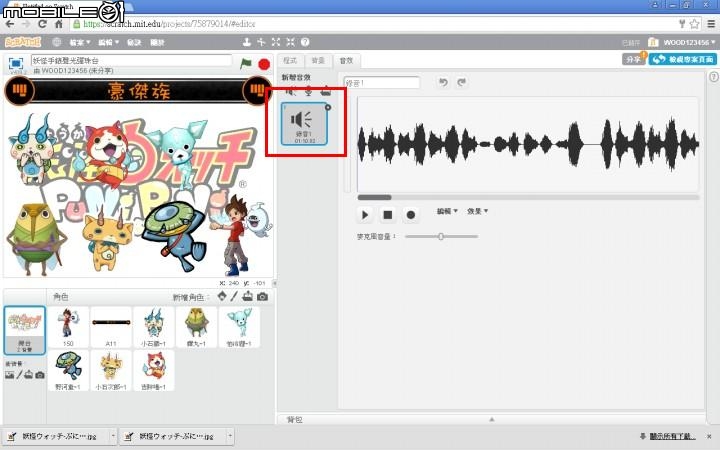Image resolution: width=720 pixels, height=450 pixels.
Task: Click the 分享 share button
Action: [x=634, y=59]
